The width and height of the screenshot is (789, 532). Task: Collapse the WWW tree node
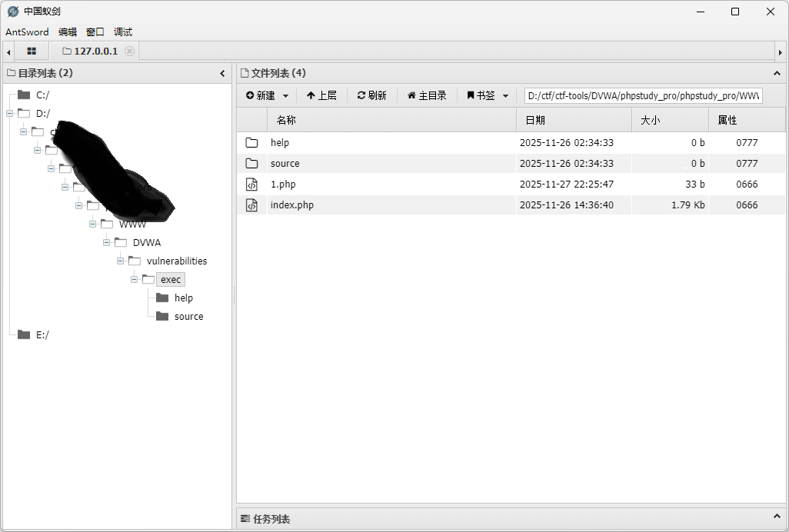[x=92, y=224]
